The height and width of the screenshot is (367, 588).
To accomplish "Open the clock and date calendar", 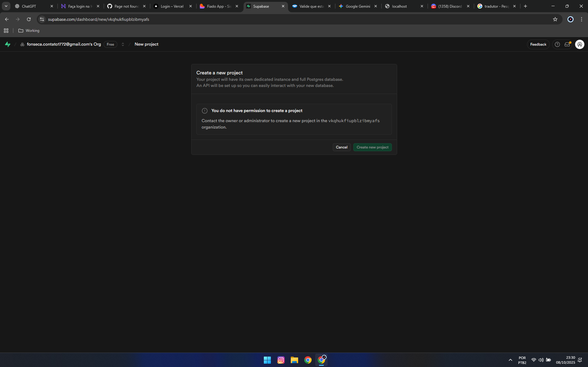I will 566,360.
